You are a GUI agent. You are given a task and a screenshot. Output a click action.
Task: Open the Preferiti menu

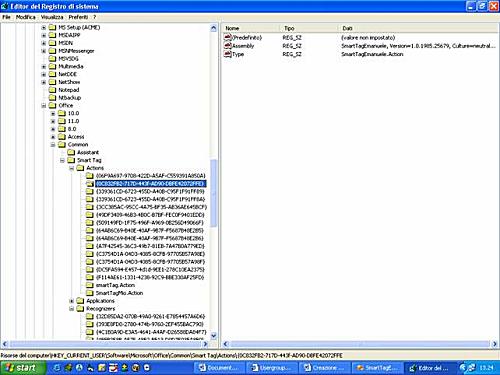(78, 17)
